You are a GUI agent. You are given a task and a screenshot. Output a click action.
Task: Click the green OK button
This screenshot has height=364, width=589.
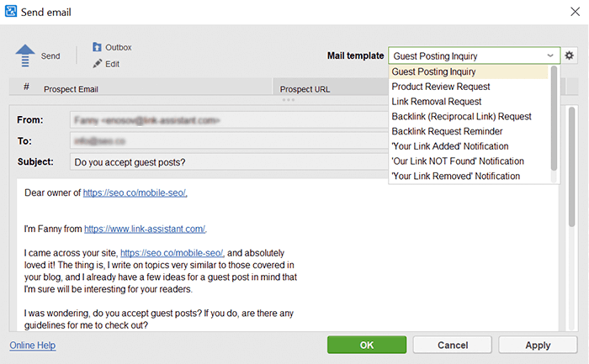(x=367, y=345)
